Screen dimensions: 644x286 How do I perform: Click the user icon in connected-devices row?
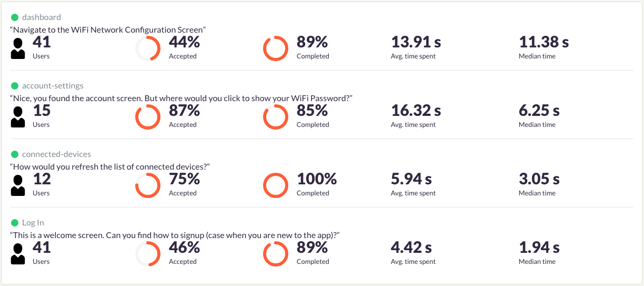18,185
